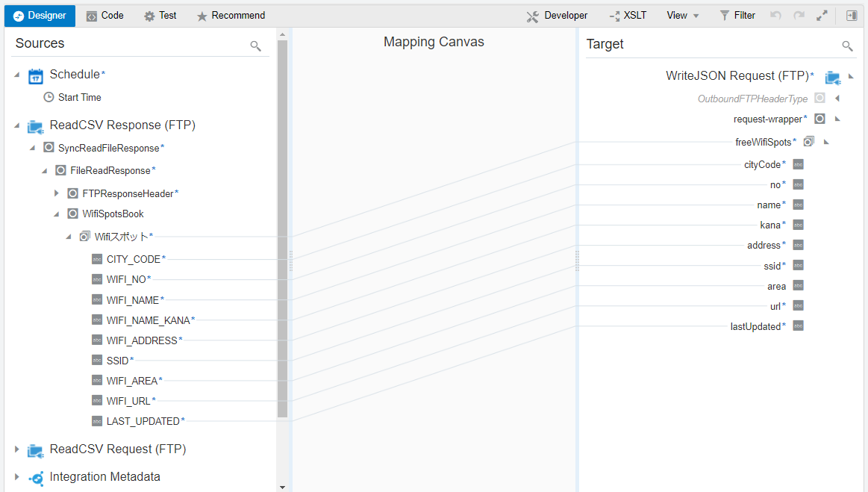Toggle the Developer mode button
Screen dimensions: 868x492
coord(557,16)
